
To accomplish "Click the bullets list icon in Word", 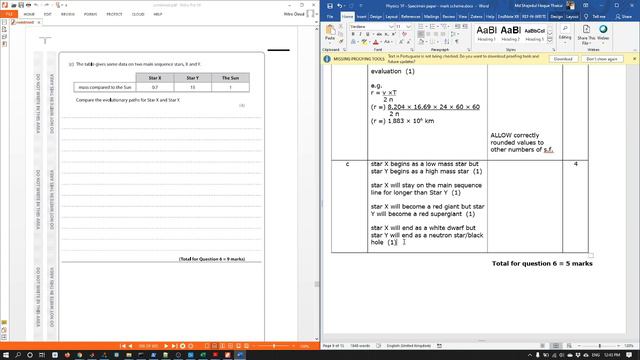I will click(421, 27).
